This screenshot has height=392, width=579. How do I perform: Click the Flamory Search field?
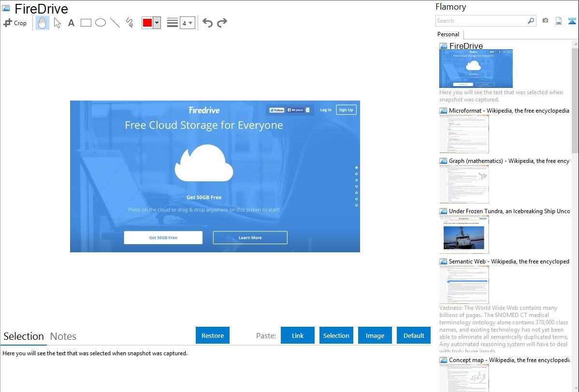click(x=481, y=21)
